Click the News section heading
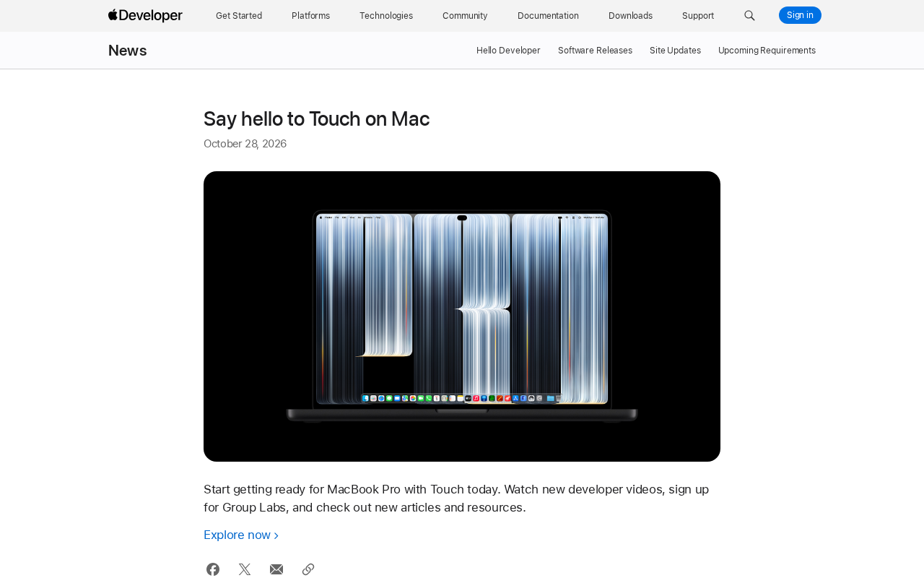The height and width of the screenshot is (578, 924). (128, 51)
